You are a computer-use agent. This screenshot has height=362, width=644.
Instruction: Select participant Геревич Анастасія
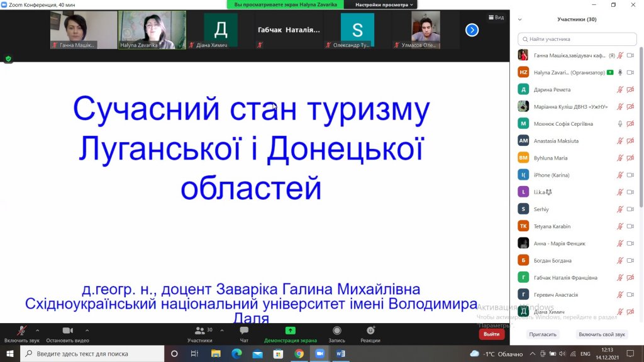(576, 295)
